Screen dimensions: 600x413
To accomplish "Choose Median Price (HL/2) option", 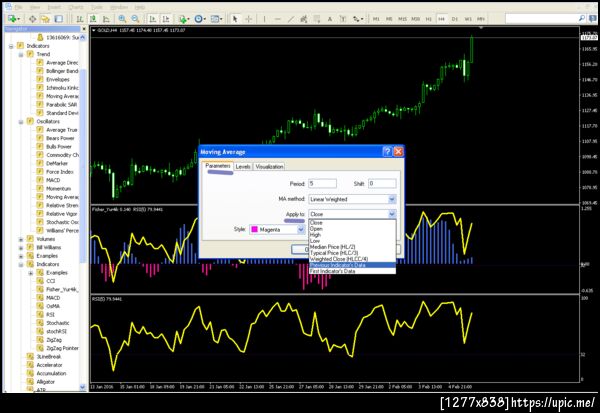I will [352, 247].
